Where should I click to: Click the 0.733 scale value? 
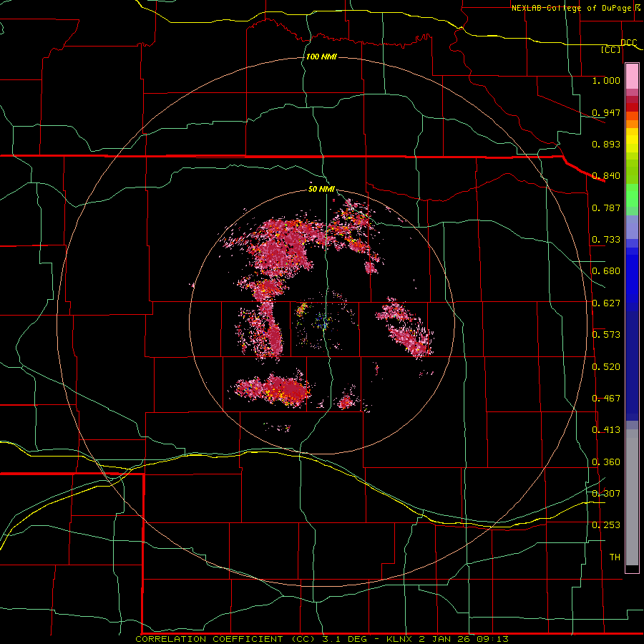pyautogui.click(x=606, y=240)
